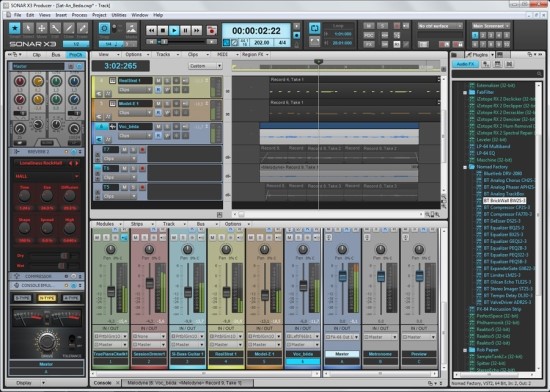
Task: Arm recording with the Record button
Action: coord(212,31)
